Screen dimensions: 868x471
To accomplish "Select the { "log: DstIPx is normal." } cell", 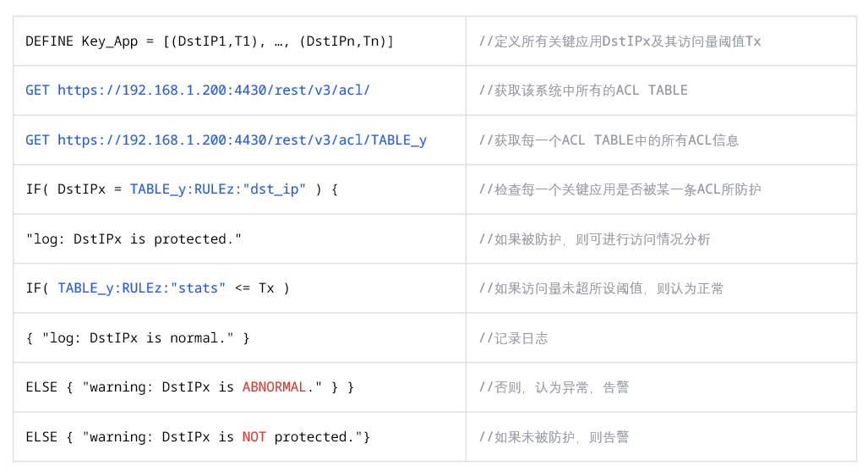I will (240, 338).
